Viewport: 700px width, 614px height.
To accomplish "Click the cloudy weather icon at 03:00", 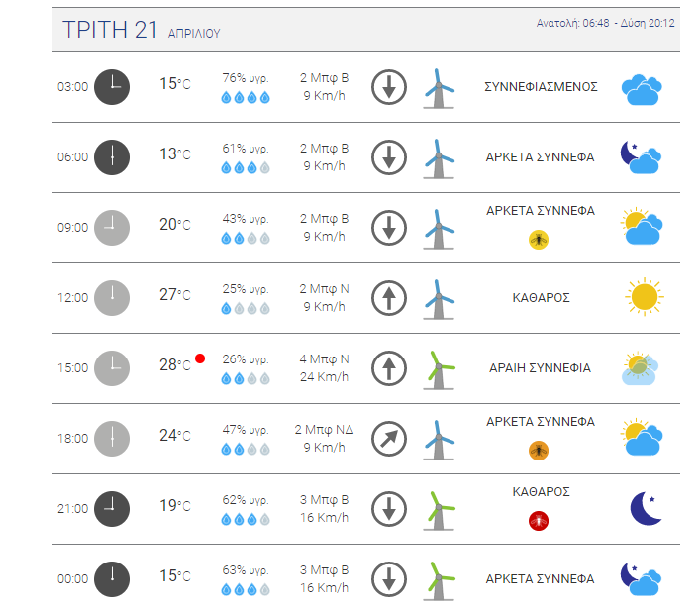I will pyautogui.click(x=642, y=89).
